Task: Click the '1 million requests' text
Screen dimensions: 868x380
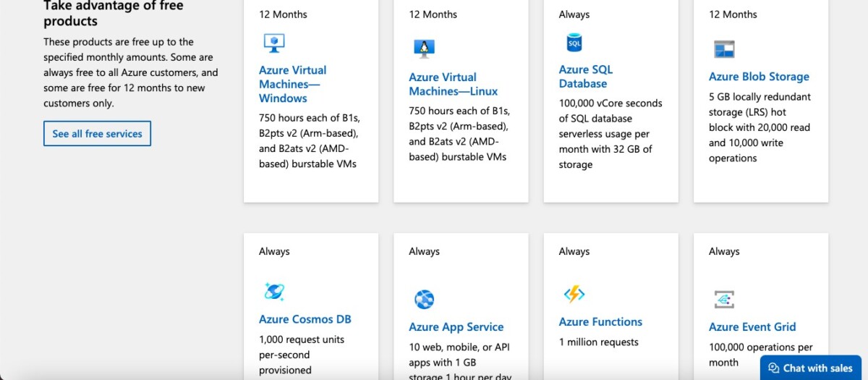Action: click(x=599, y=342)
